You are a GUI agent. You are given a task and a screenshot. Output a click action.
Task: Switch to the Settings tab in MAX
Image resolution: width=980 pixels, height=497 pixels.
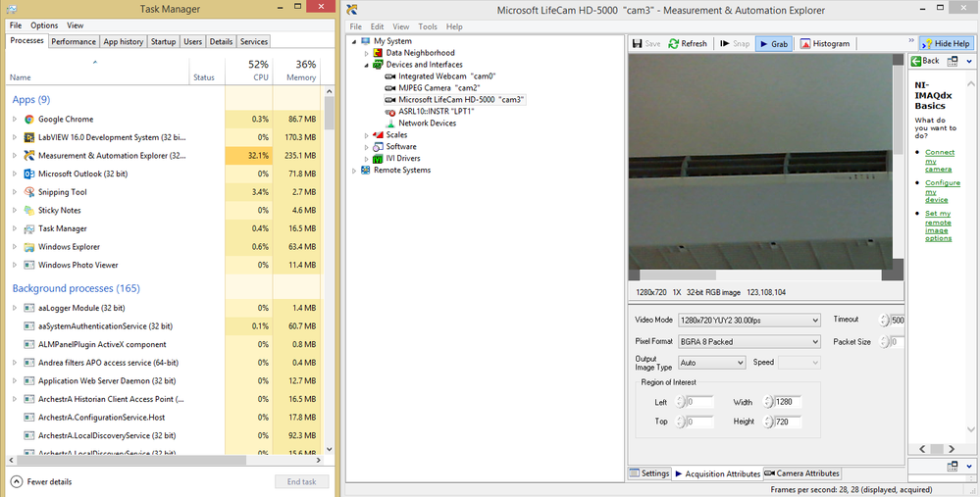(649, 473)
